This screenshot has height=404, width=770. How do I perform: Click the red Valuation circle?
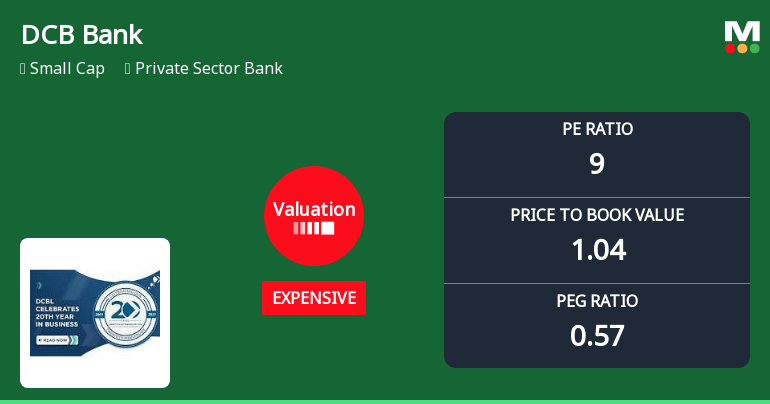[314, 216]
